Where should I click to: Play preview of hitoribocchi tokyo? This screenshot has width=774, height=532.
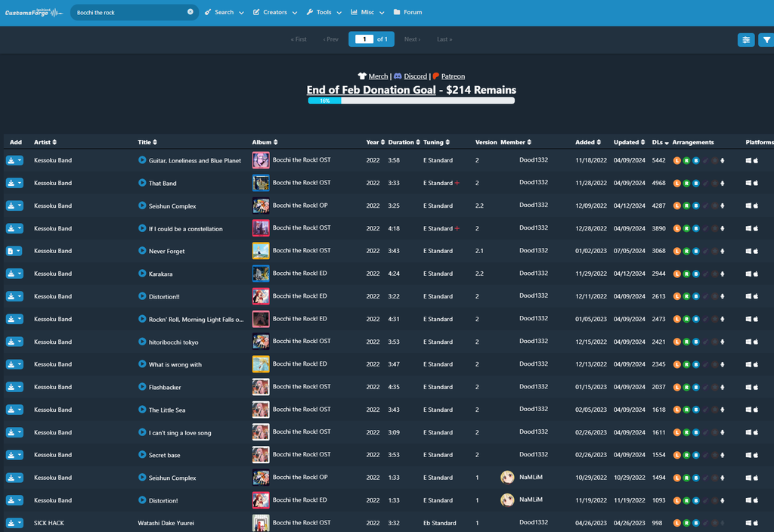142,342
